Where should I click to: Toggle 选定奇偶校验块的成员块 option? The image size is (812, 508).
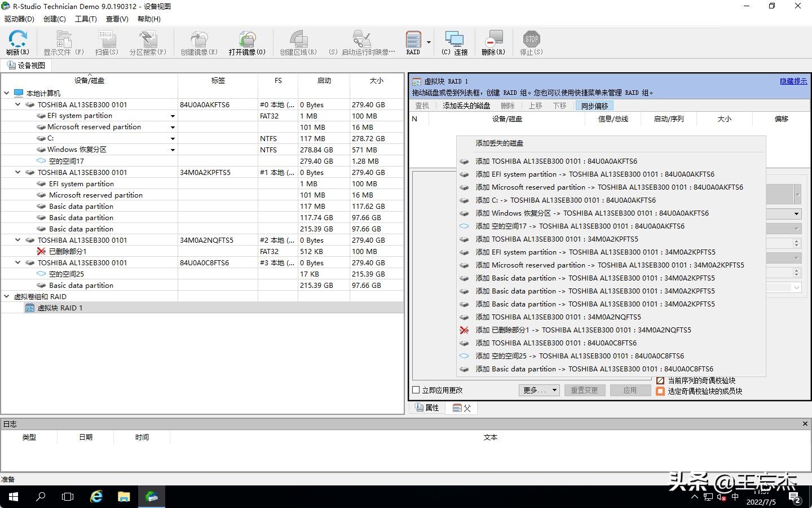click(661, 391)
